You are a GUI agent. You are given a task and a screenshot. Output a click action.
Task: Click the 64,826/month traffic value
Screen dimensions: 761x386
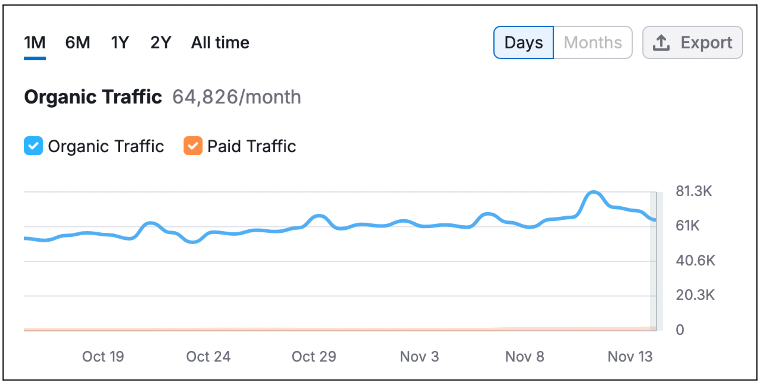click(x=236, y=97)
